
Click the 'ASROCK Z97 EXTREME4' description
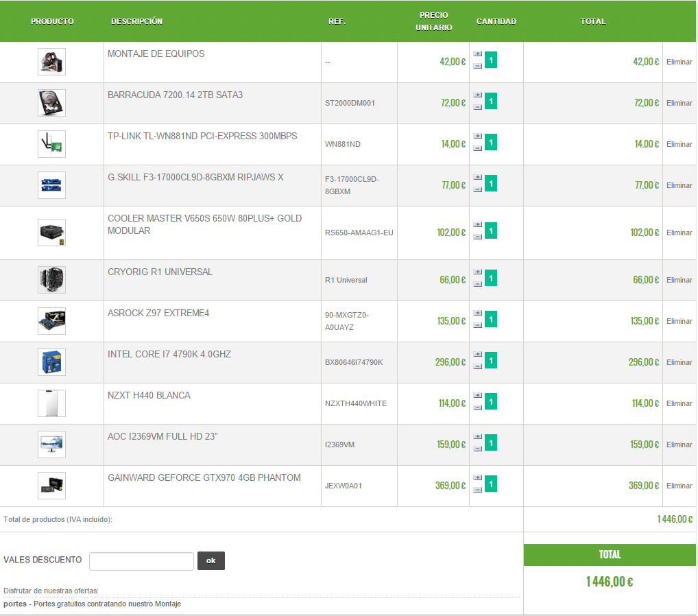[x=158, y=313]
